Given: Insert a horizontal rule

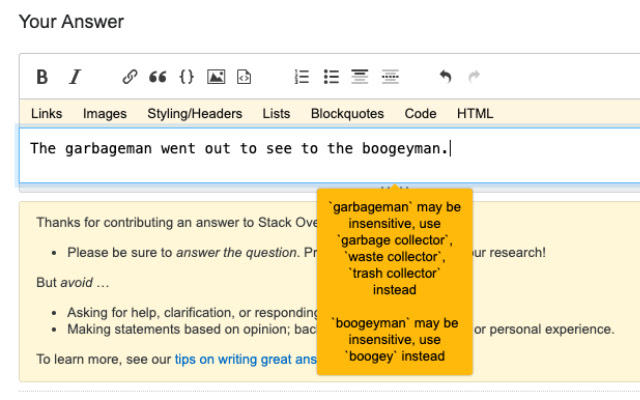Looking at the screenshot, I should 390,77.
